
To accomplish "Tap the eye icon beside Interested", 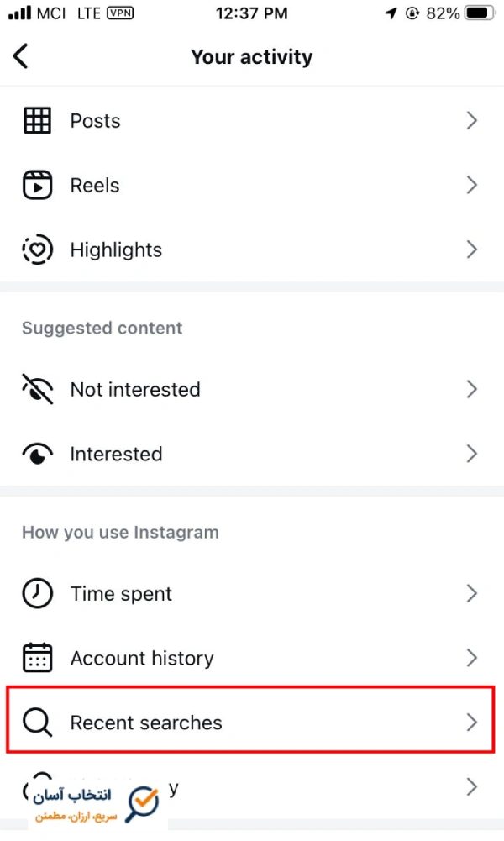I will point(38,454).
